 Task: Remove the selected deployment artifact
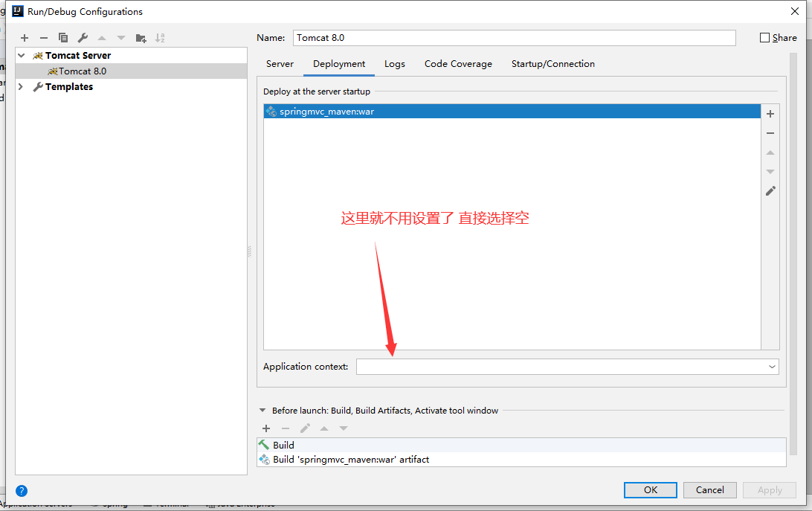point(770,133)
